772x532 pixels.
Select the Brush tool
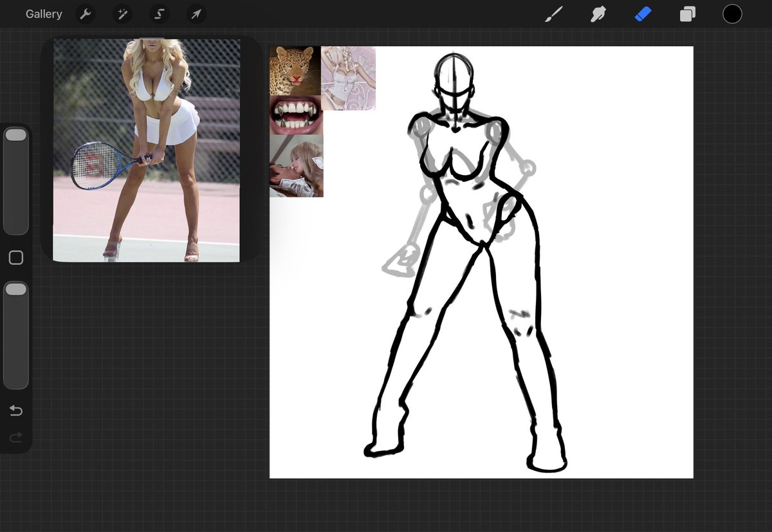click(x=553, y=14)
